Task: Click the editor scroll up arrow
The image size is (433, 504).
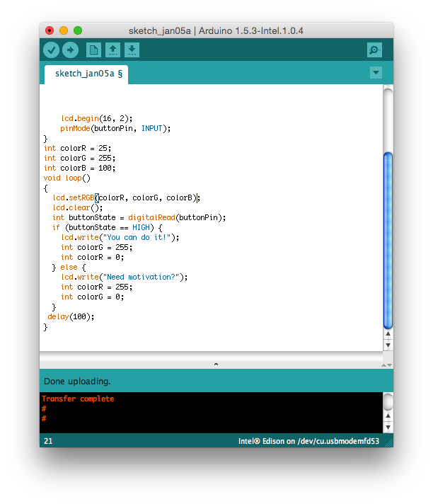Action: click(x=388, y=334)
